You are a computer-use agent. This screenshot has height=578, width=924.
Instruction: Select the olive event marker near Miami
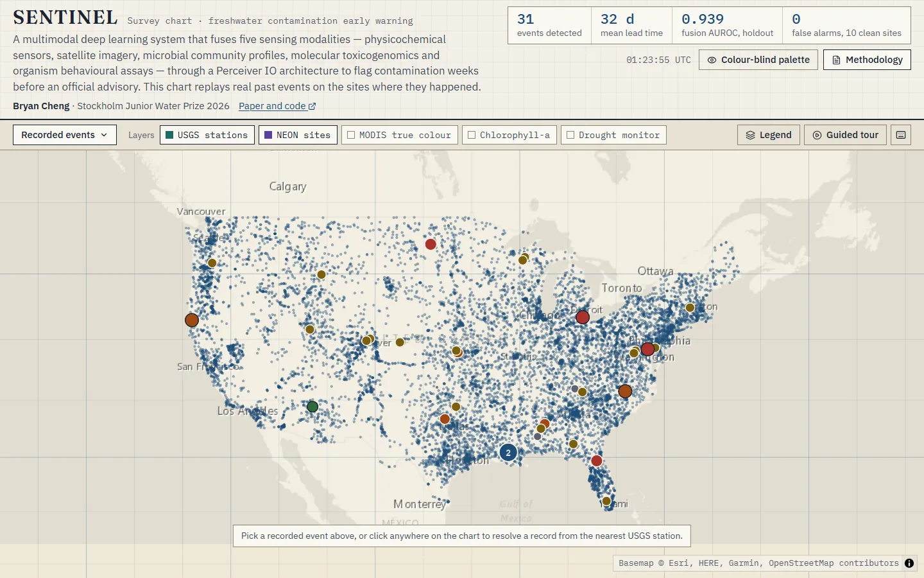coord(606,501)
